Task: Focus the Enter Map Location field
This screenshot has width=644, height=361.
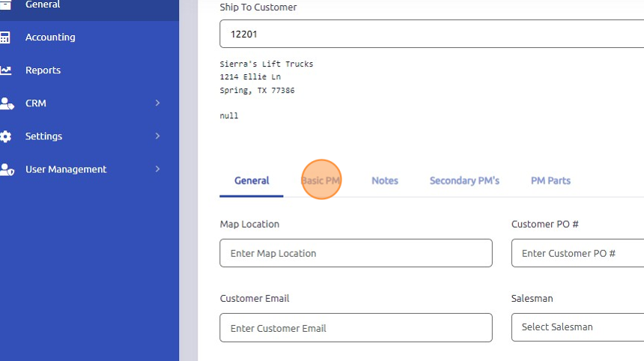Action: click(356, 253)
